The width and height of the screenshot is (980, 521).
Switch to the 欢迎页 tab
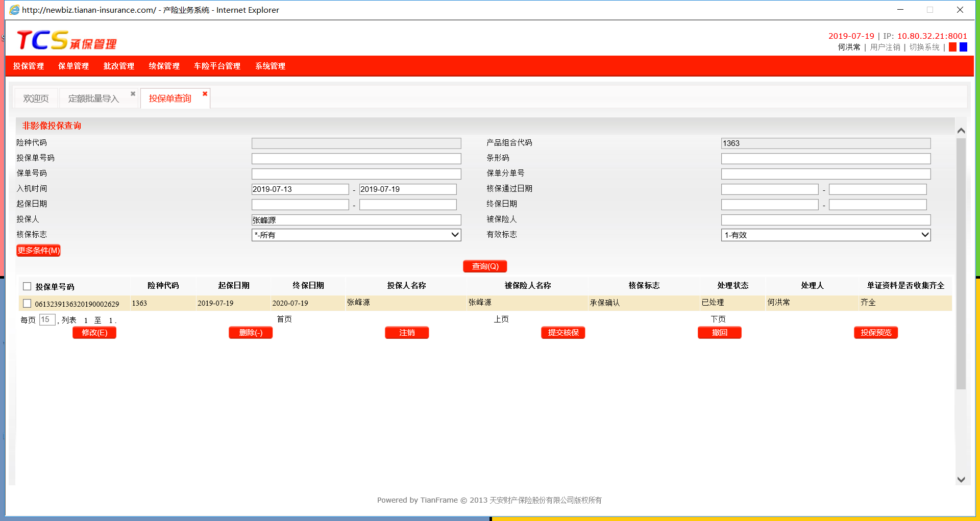click(x=36, y=98)
